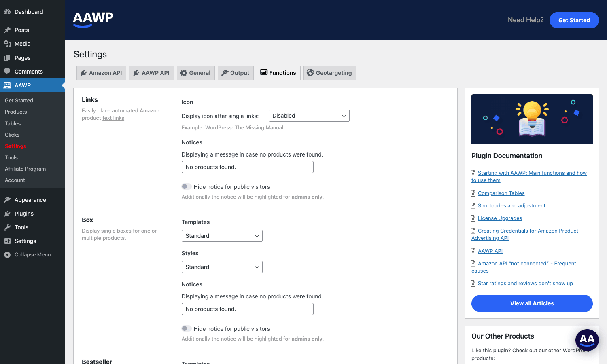Screen dimensions: 607x364
Task: Click the Box notice message input field
Action: click(248, 309)
